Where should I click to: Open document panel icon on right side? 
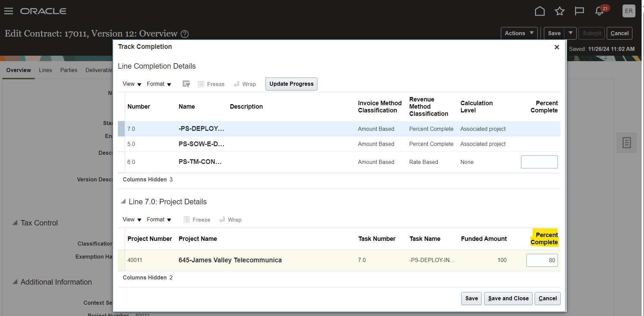627,142
